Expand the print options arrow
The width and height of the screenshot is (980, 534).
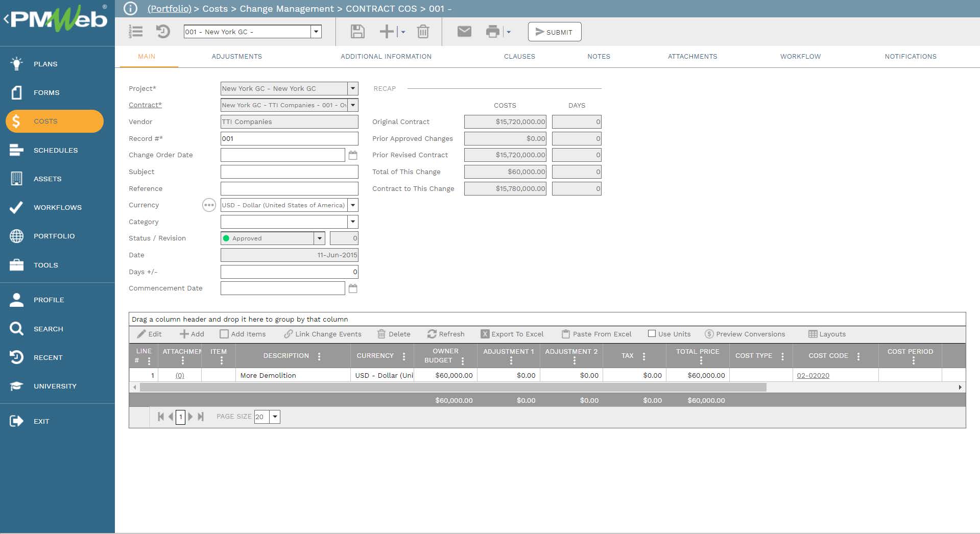coord(509,32)
